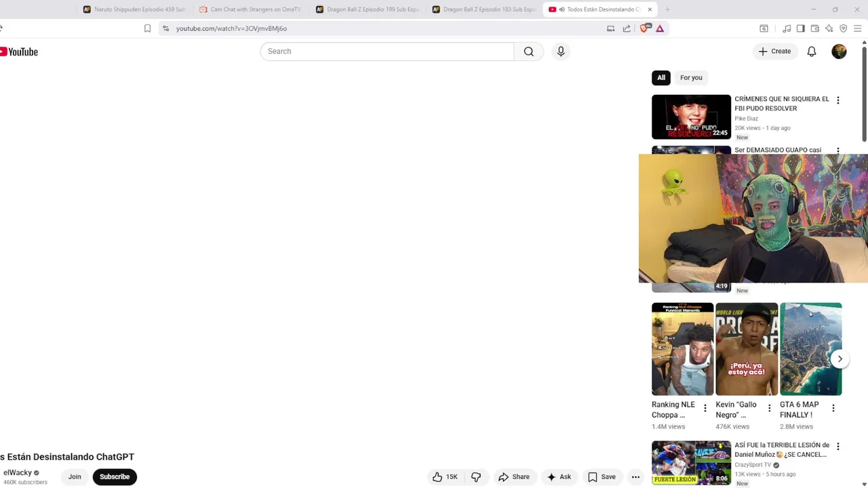
Task: Open the Kevin Gallo Negro short thumbnail
Action: tap(747, 349)
